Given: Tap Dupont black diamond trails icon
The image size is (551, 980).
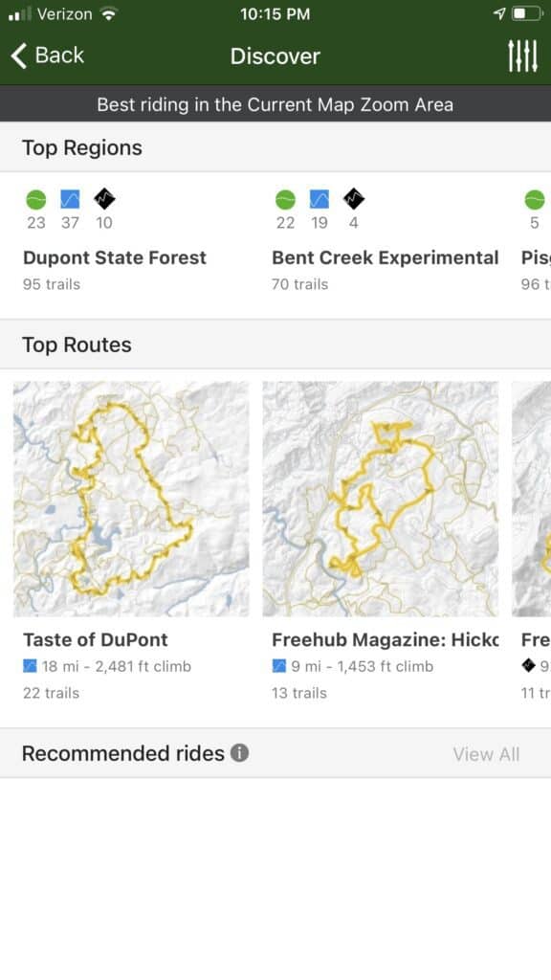Looking at the screenshot, I should (104, 199).
